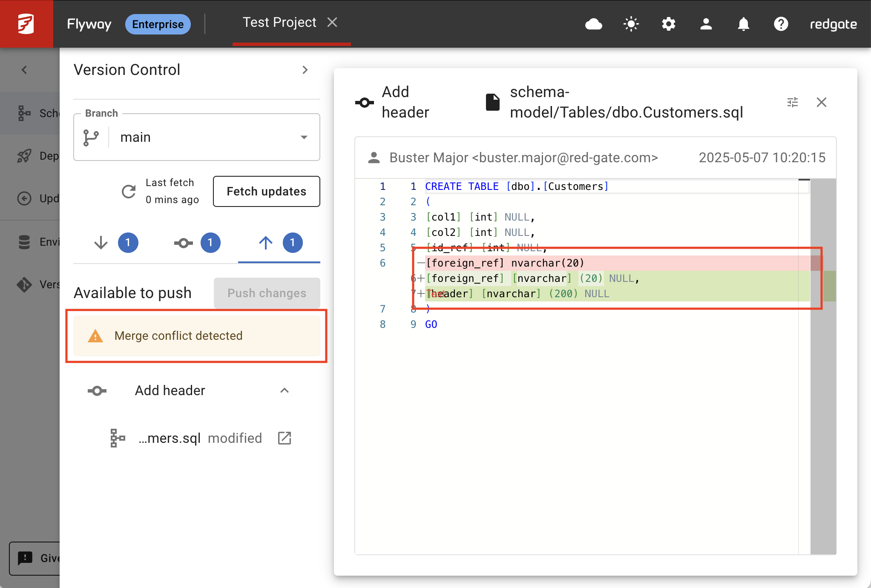Click the Fetch updates button
Viewport: 871px width, 588px height.
pos(267,192)
